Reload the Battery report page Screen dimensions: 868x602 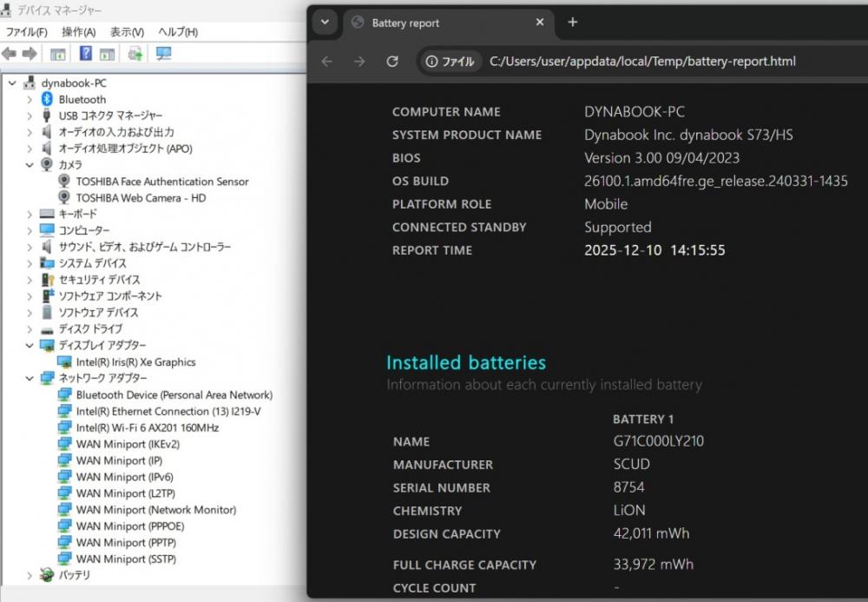point(392,62)
